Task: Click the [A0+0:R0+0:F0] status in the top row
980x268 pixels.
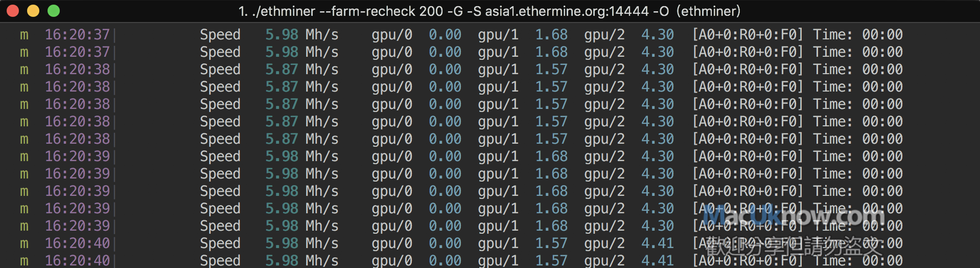Action: click(x=748, y=35)
